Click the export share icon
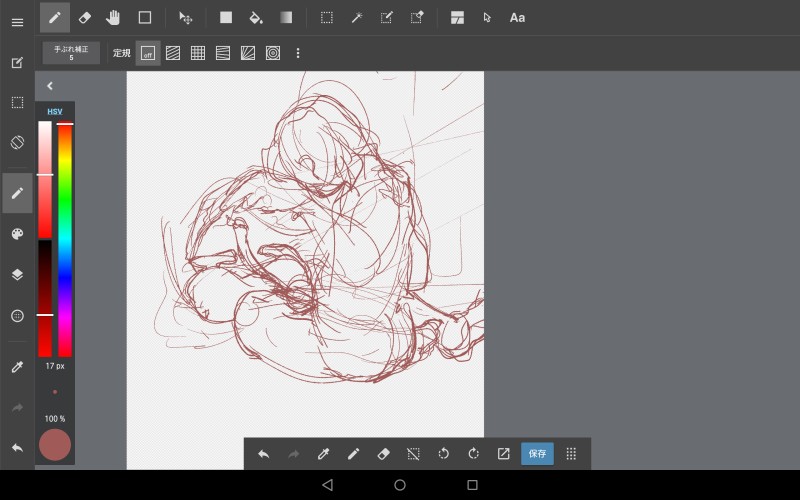This screenshot has height=500, width=800. click(504, 454)
